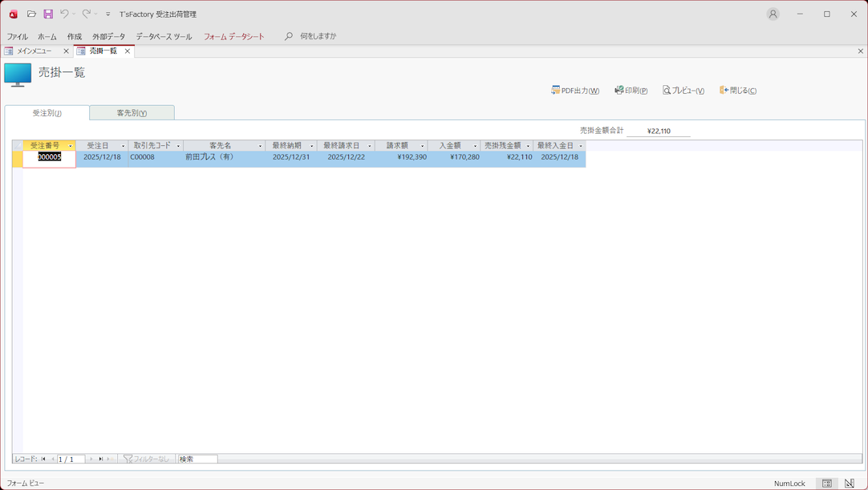Image resolution: width=868 pixels, height=490 pixels.
Task: Click the PDF出力 export button
Action: point(575,91)
